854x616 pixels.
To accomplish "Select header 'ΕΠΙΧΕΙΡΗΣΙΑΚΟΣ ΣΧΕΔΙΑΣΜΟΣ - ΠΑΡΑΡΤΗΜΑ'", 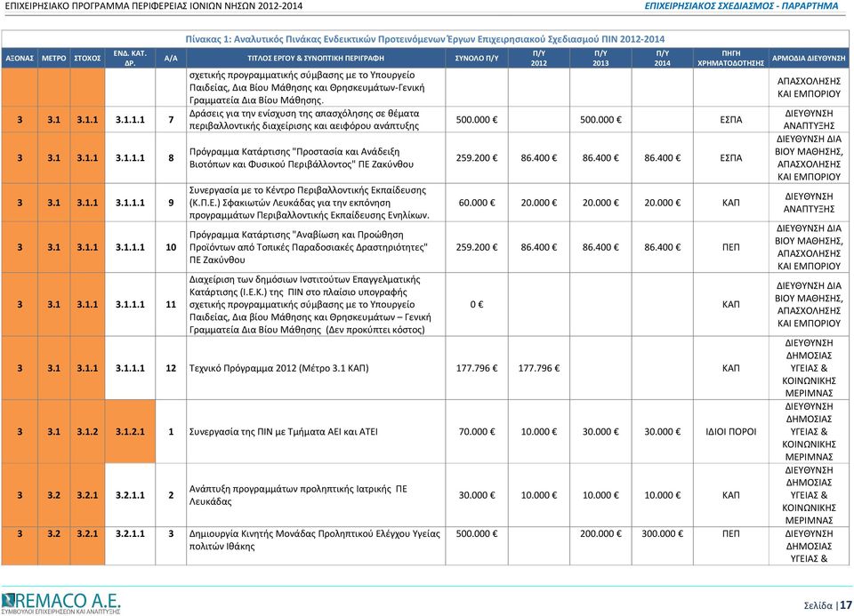I will (x=741, y=6).
